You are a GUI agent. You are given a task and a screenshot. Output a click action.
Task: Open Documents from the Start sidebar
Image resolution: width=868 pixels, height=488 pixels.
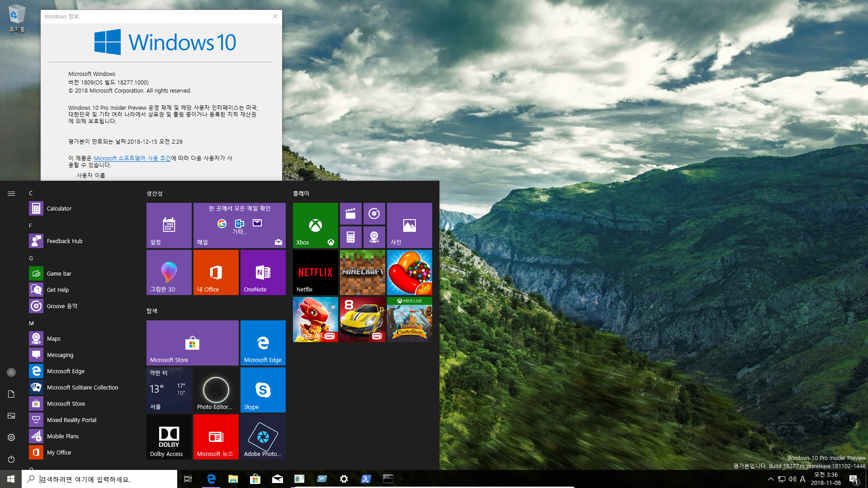click(11, 394)
